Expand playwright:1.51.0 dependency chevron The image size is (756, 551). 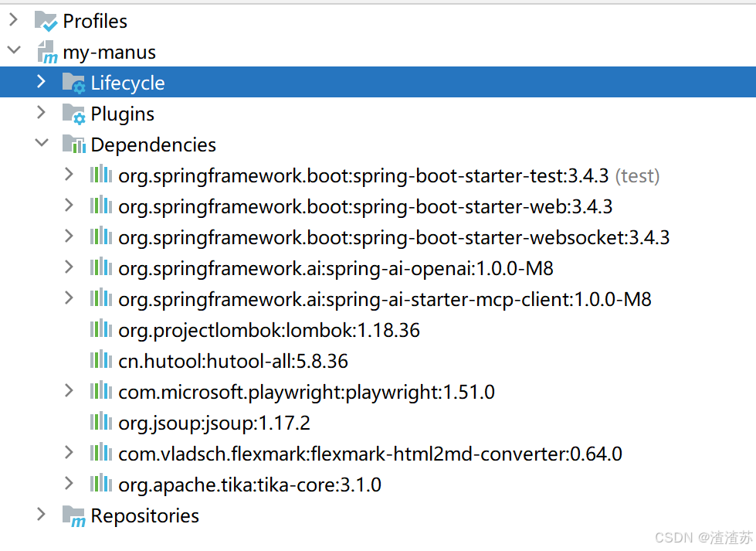(x=69, y=391)
